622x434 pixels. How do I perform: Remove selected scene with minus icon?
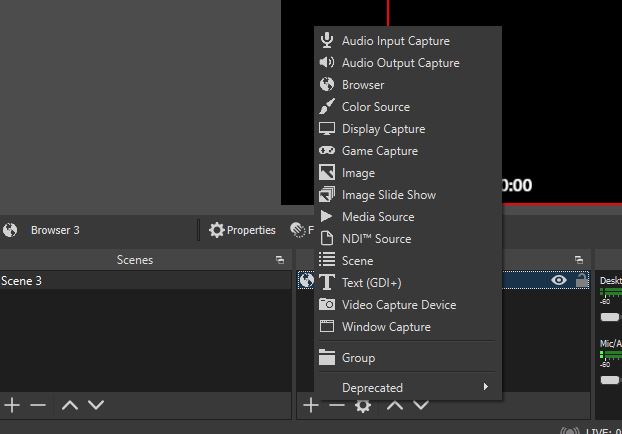pyautogui.click(x=38, y=405)
